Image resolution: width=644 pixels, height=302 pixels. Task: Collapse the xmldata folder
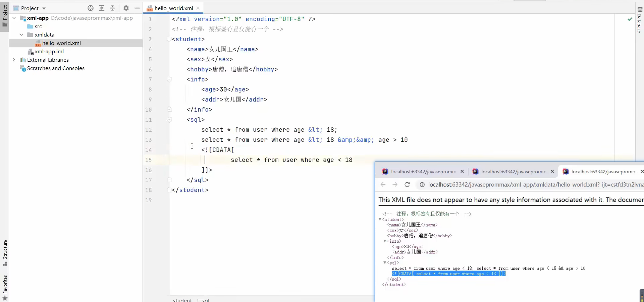coord(21,35)
